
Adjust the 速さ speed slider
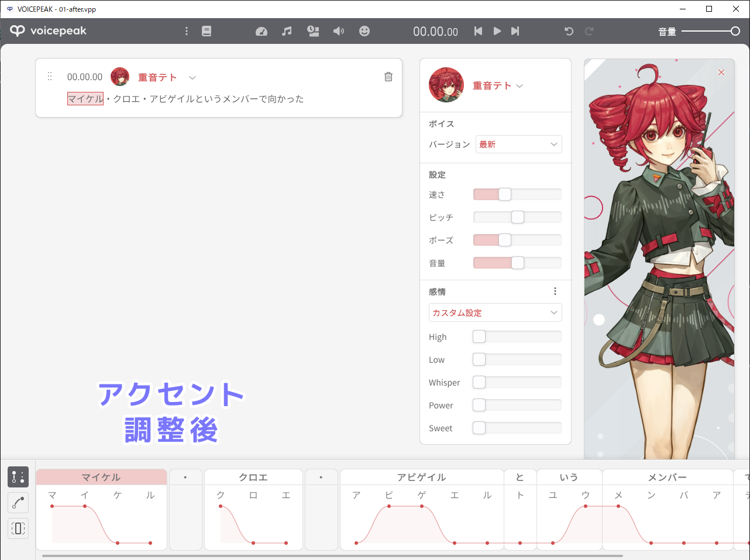517,194
